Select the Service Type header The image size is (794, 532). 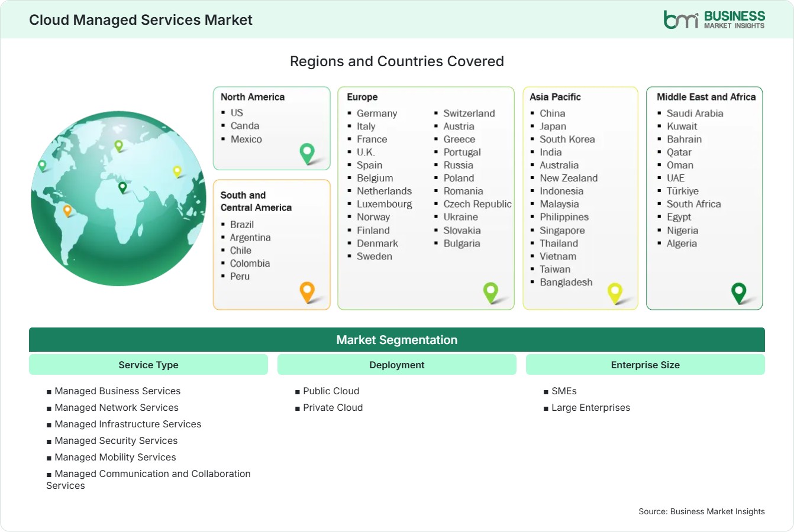(149, 365)
